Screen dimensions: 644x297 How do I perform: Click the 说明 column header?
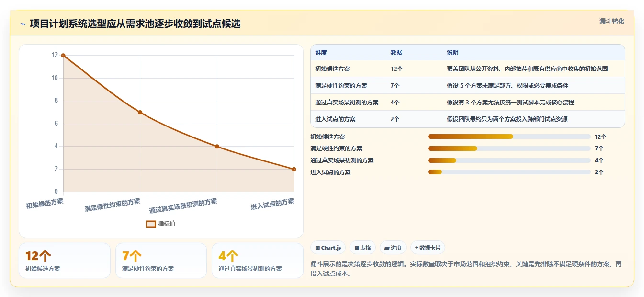tap(452, 52)
